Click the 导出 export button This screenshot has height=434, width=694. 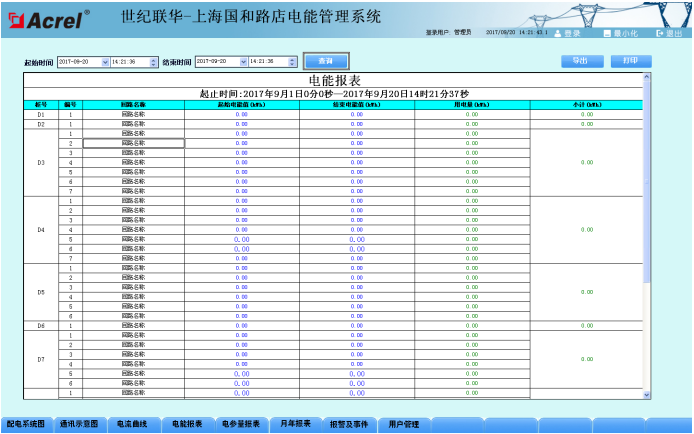(x=580, y=61)
